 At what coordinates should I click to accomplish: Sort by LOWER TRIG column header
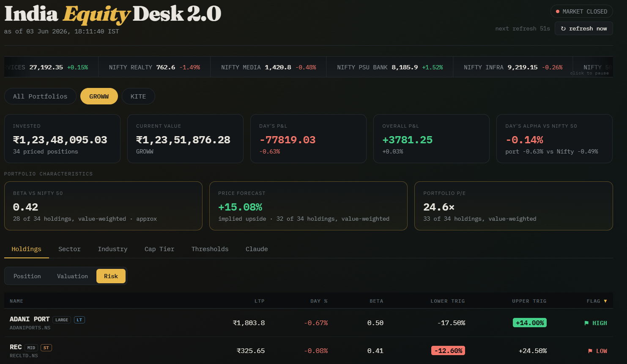pos(448,301)
